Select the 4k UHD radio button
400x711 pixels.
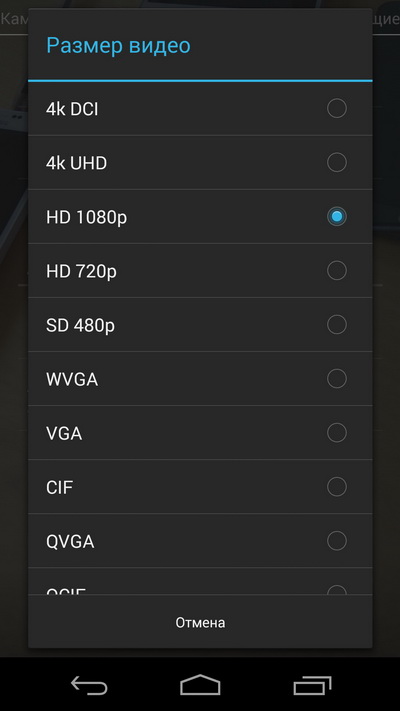pos(337,162)
